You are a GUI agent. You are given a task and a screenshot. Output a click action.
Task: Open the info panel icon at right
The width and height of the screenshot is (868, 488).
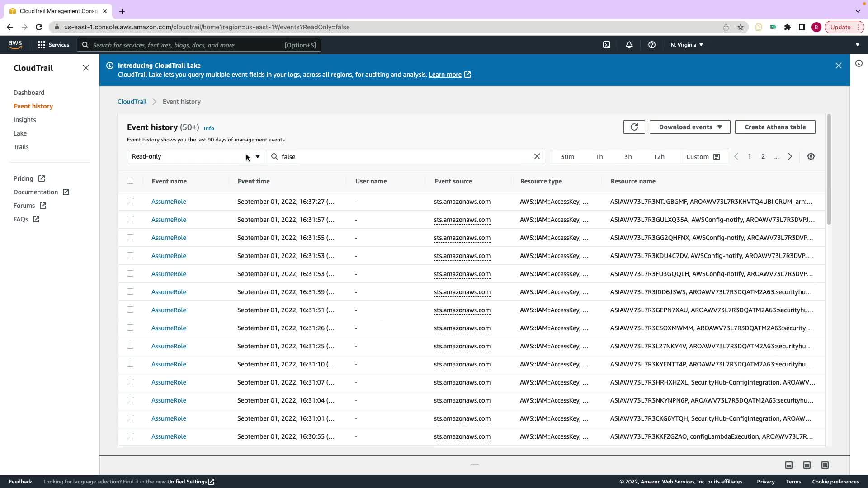859,64
